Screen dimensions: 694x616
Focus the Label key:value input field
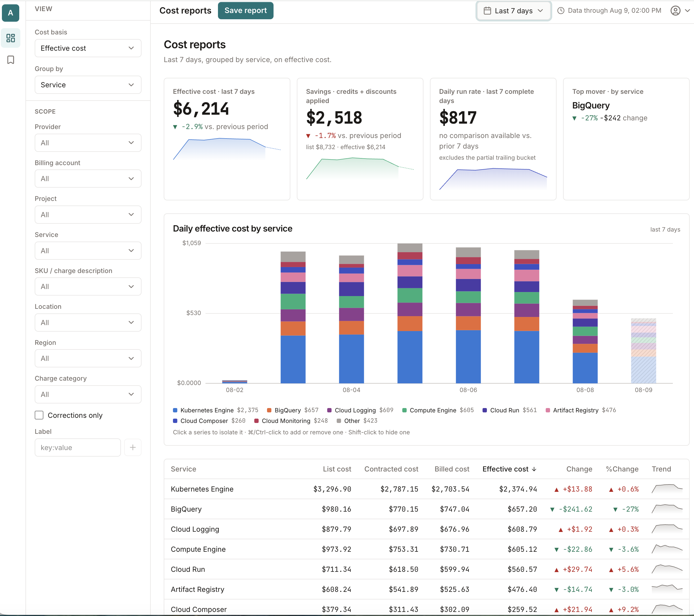click(x=78, y=448)
